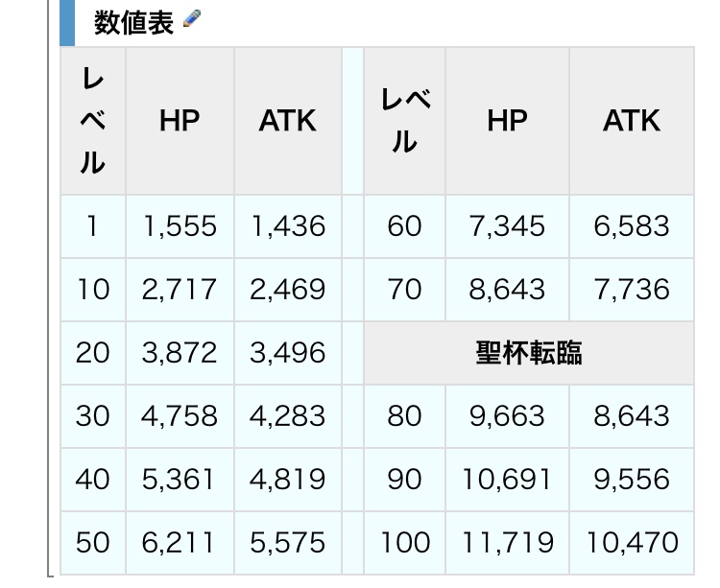Select the right ATK column header
Image resolution: width=720 pixels, height=588 pixels.
point(632,121)
